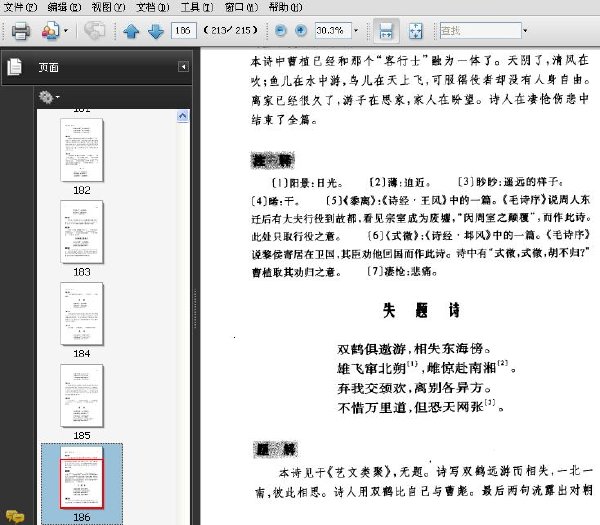This screenshot has height=525, width=600.
Task: Click the Pages panel icon in sidebar
Action: [x=15, y=67]
